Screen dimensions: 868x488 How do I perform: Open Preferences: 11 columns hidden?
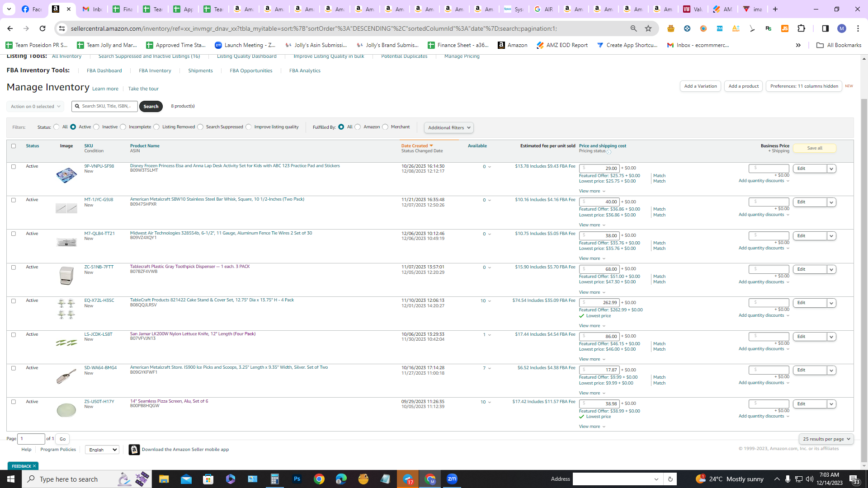click(x=804, y=86)
